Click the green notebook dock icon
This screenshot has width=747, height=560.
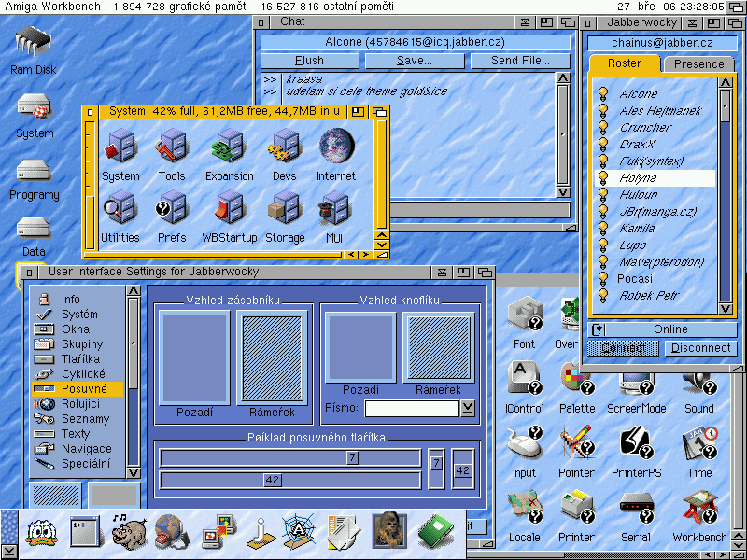point(436,531)
